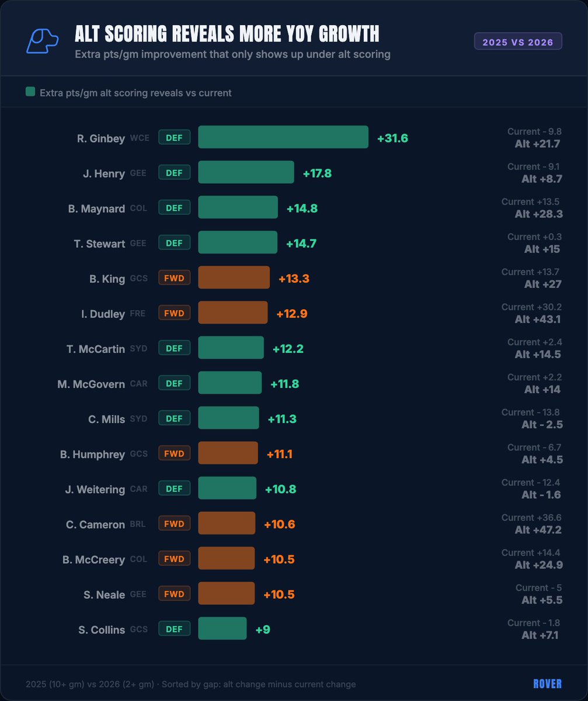Click the +31.6 bar for R. Ginbey

[283, 137]
